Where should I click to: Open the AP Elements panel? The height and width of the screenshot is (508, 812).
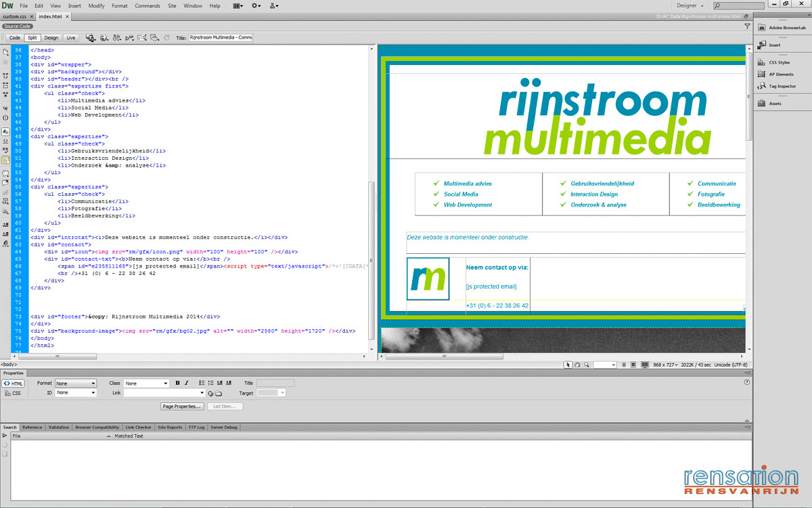[775, 75]
